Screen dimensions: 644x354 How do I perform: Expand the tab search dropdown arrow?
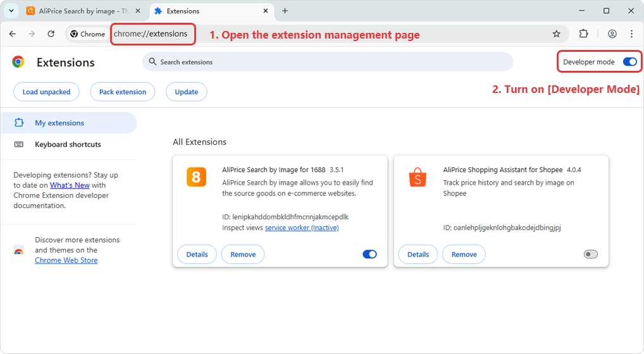coord(11,11)
